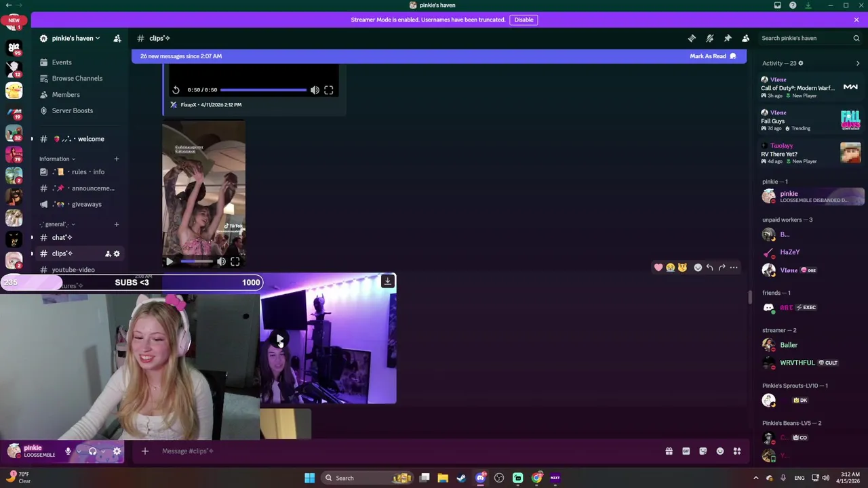
Task: Expand the Activity section chevron
Action: (858, 63)
